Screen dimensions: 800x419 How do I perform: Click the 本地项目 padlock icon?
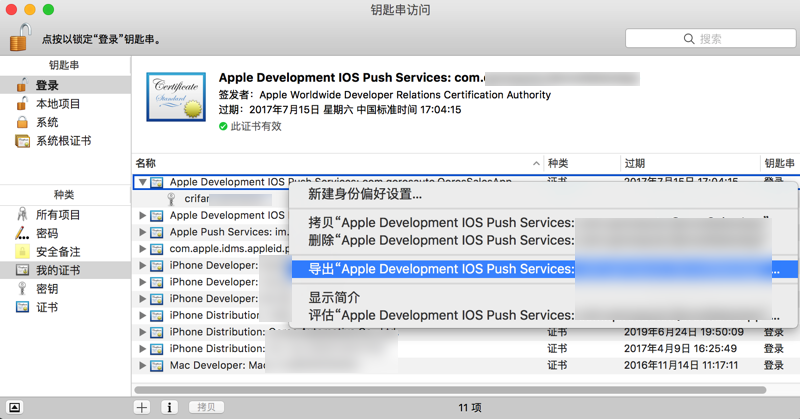[x=22, y=103]
